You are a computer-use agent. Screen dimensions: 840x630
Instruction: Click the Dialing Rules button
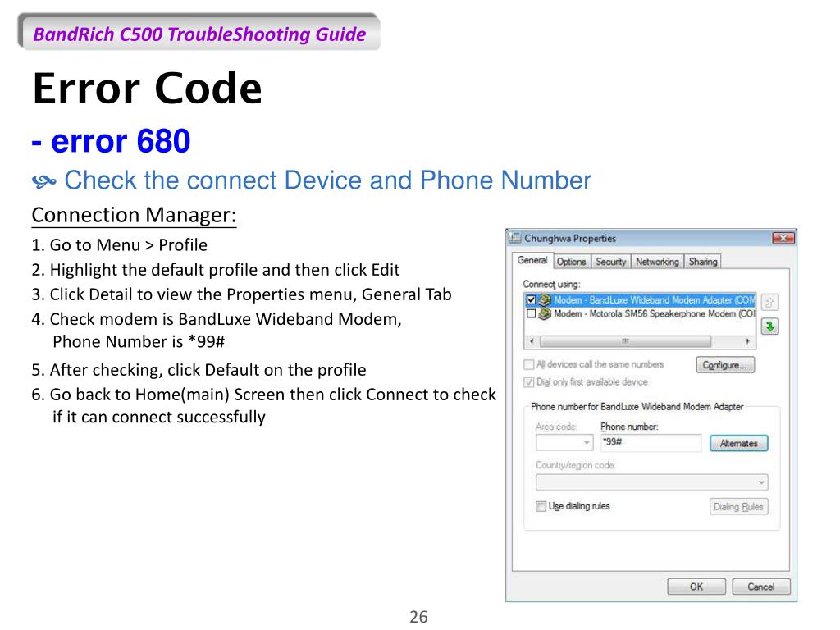pyautogui.click(x=739, y=507)
